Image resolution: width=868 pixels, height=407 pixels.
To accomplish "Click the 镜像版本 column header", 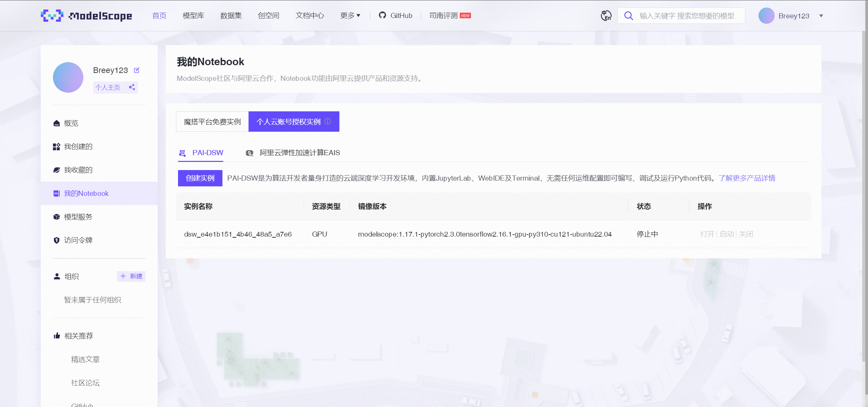I will coord(372,206).
